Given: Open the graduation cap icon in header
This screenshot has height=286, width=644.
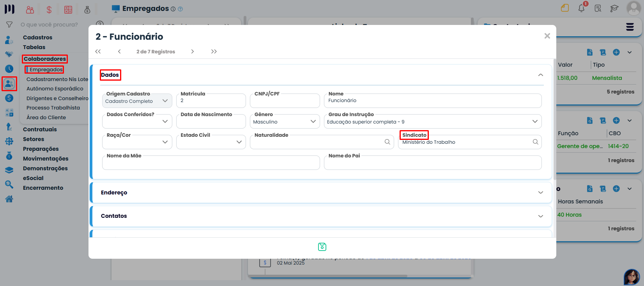Looking at the screenshot, I should (x=614, y=8).
